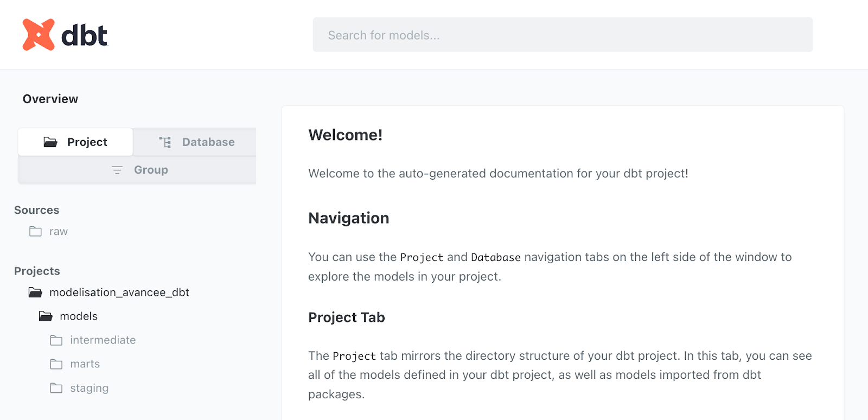Expand the raw source folder
The image size is (868, 420).
pyautogui.click(x=59, y=232)
